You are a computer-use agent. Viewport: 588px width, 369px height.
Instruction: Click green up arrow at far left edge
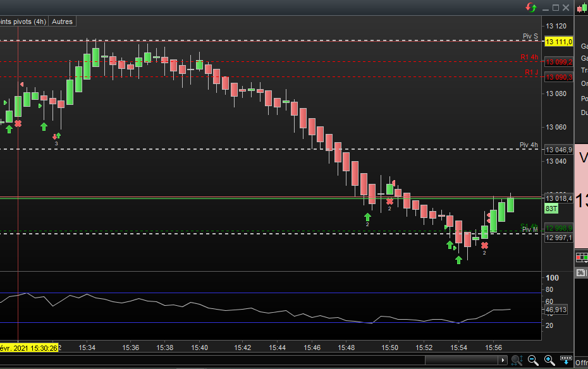click(9, 130)
